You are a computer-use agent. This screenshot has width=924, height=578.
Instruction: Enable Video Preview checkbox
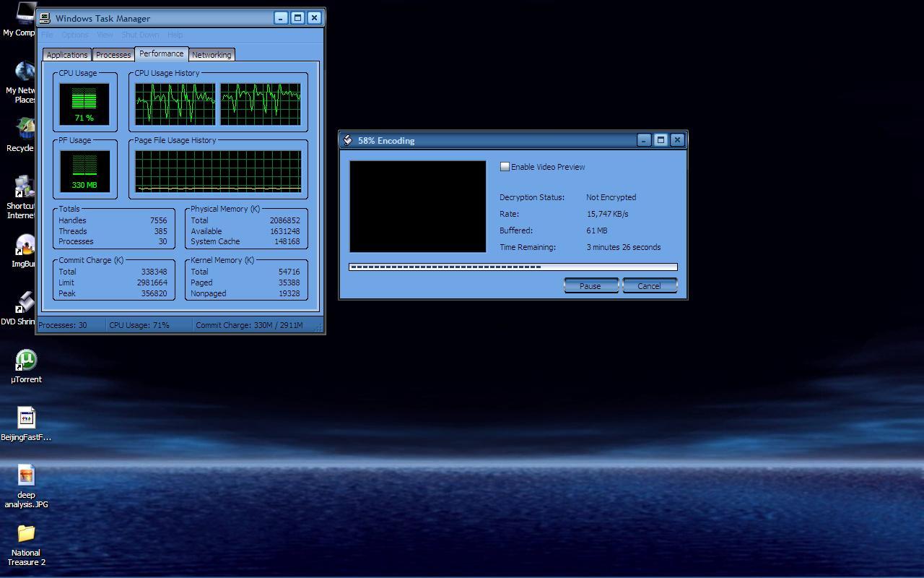coord(505,166)
